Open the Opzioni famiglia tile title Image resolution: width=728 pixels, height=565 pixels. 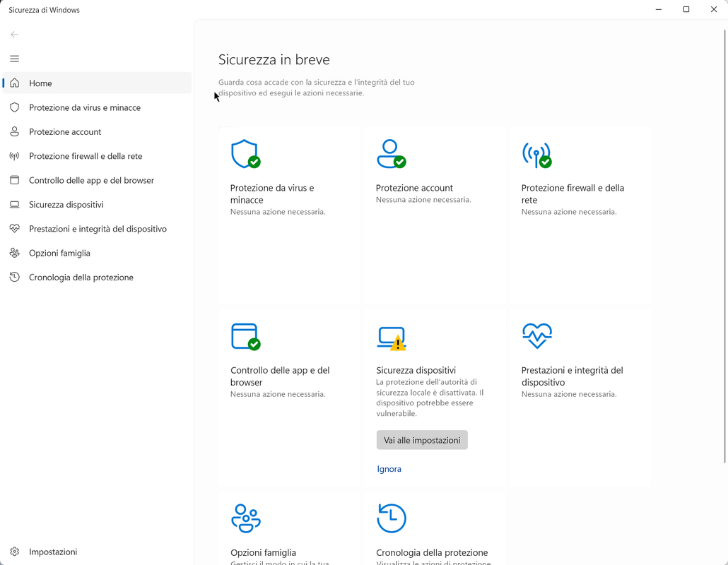(263, 552)
